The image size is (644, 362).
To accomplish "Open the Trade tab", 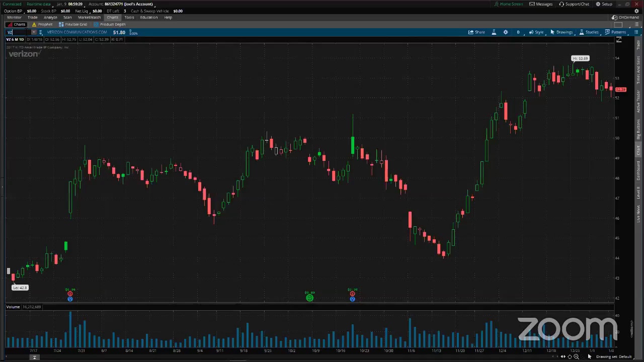I will 33,18.
